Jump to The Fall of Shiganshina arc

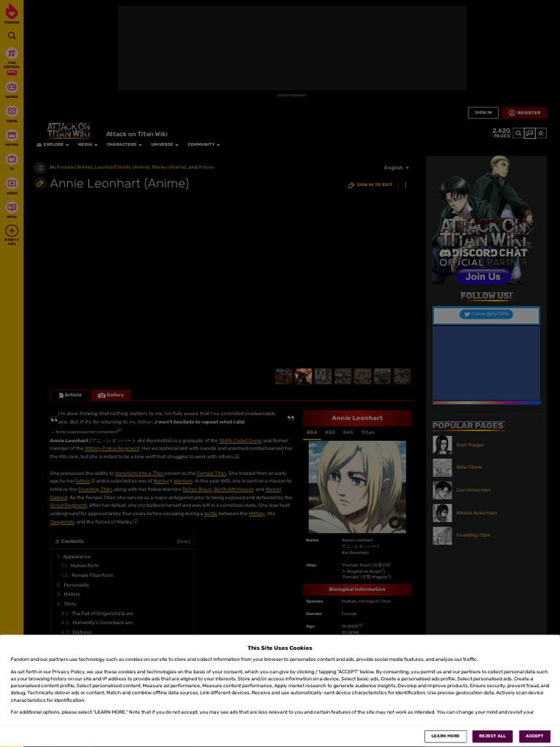coord(102,614)
